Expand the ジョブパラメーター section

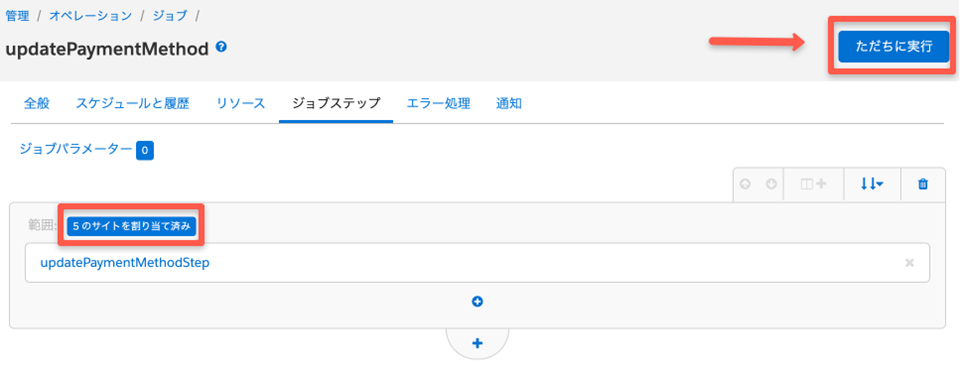click(x=76, y=149)
